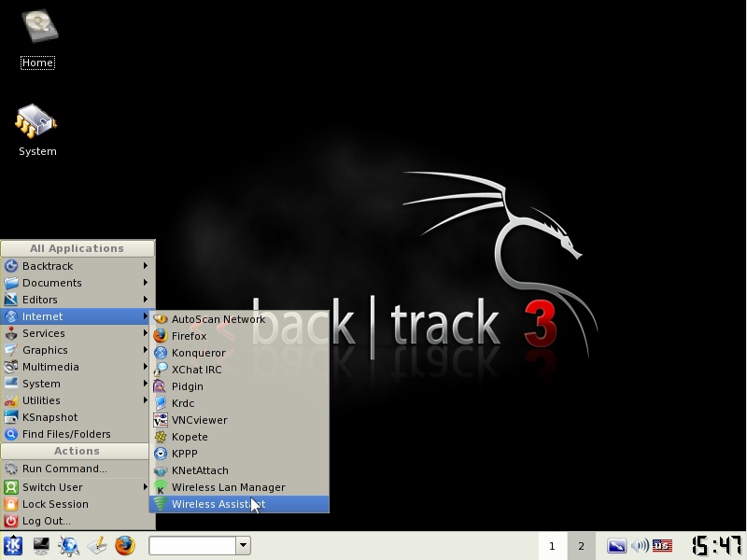The height and width of the screenshot is (560, 747).
Task: Expand the Editors submenu arrow
Action: pyautogui.click(x=146, y=300)
